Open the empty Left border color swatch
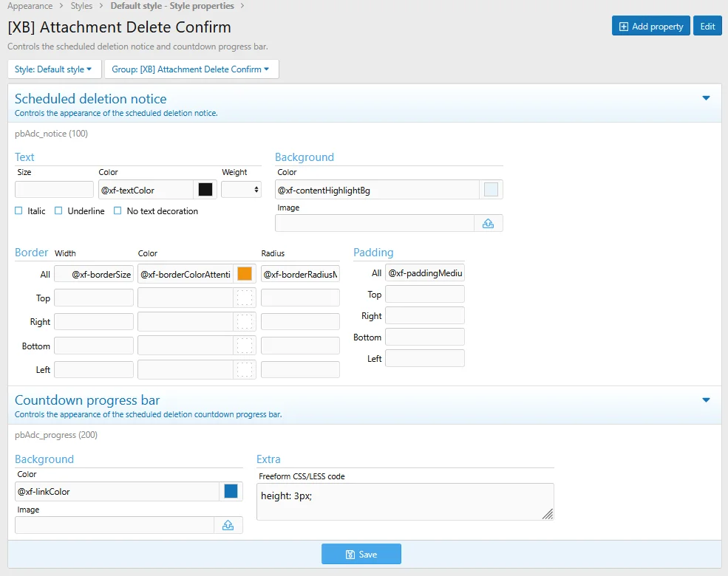Image resolution: width=728 pixels, height=576 pixels. click(245, 370)
